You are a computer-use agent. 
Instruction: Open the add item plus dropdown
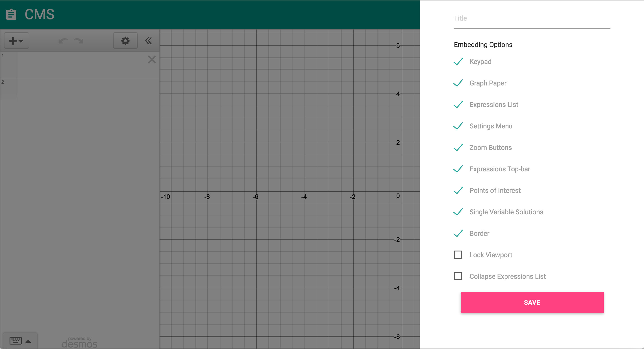[x=17, y=40]
